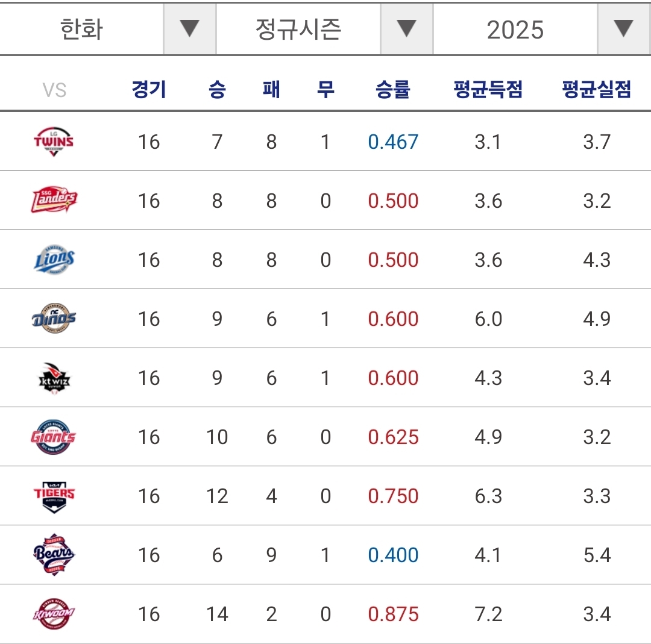Click the KIA Tigers team logo
651x644 pixels.
point(54,496)
